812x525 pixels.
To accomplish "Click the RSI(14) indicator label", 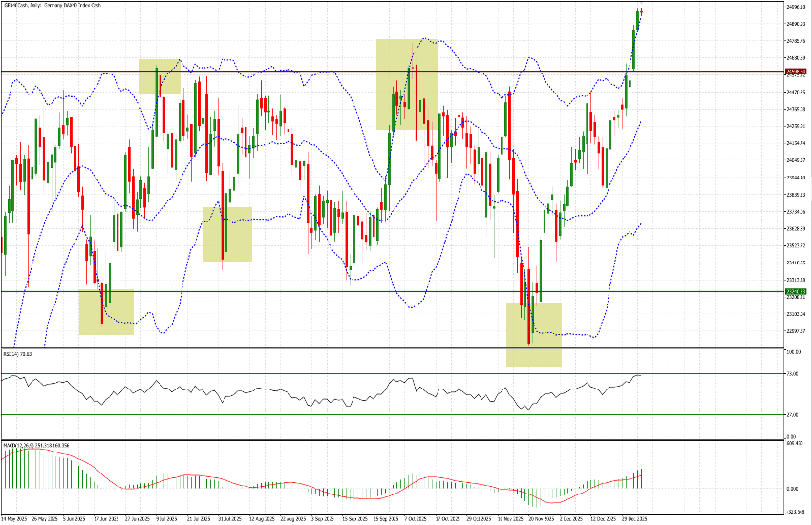I will coord(17,353).
